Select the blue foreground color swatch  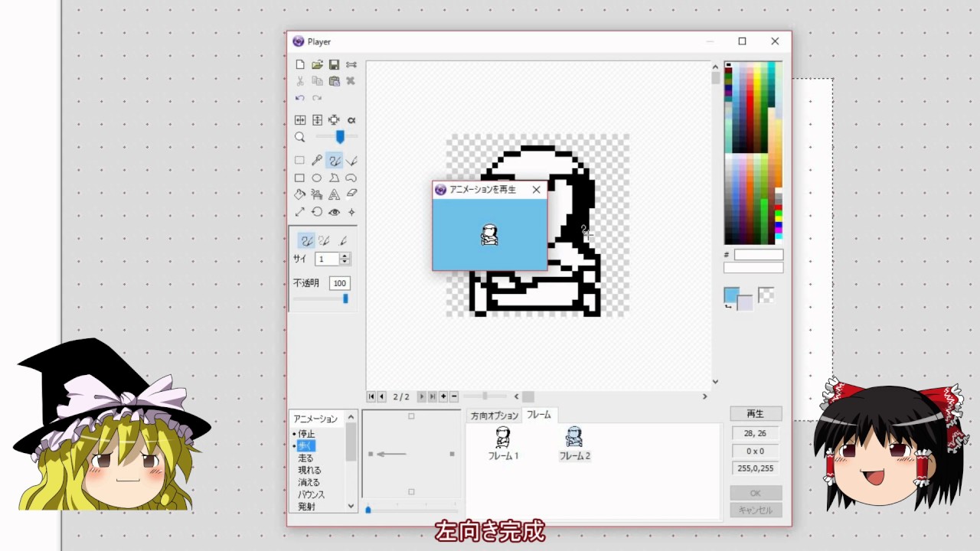click(731, 295)
